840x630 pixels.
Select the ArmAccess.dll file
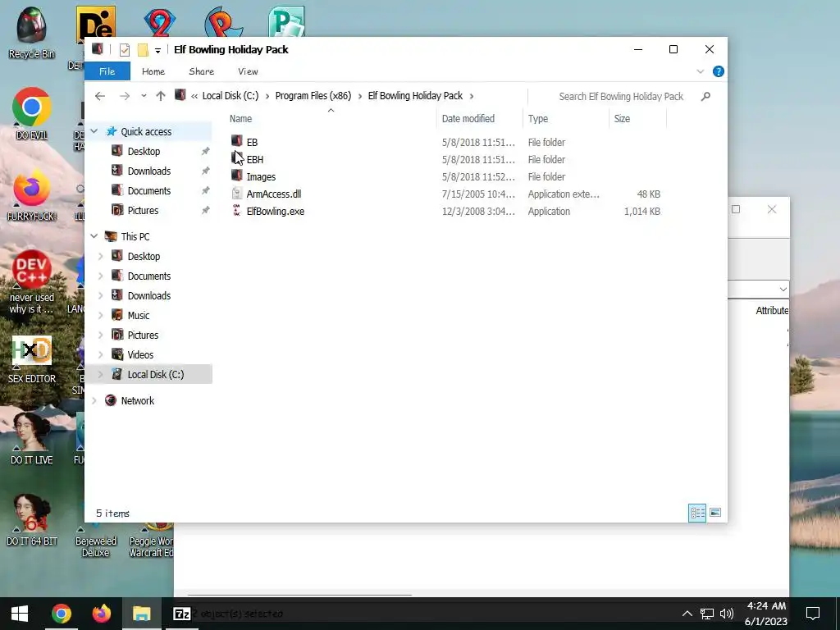pyautogui.click(x=273, y=194)
